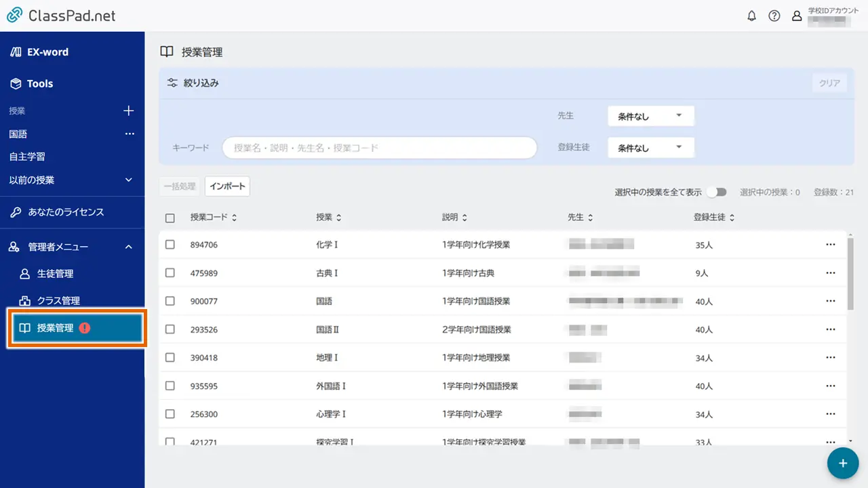
Task: Open the help question-mark icon
Action: coord(774,15)
